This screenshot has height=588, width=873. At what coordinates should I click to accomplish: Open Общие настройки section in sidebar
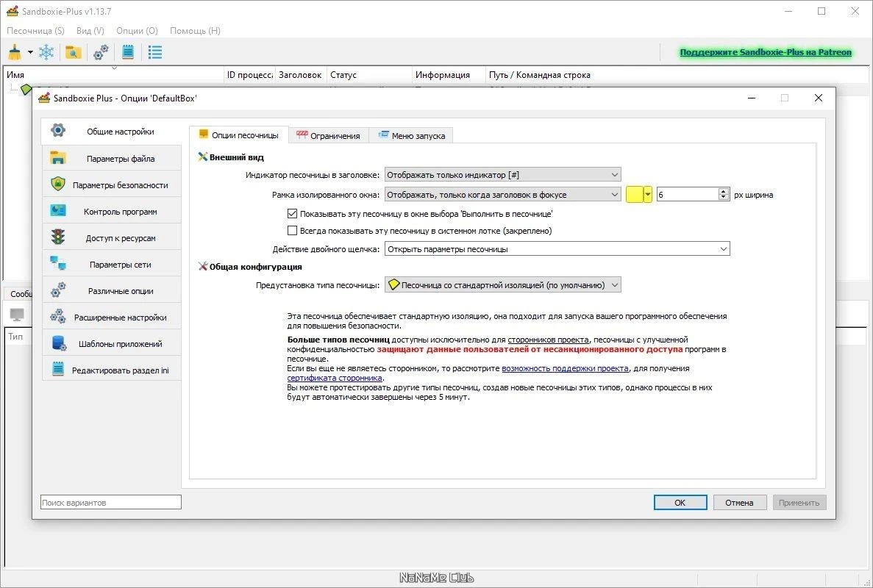click(111, 132)
